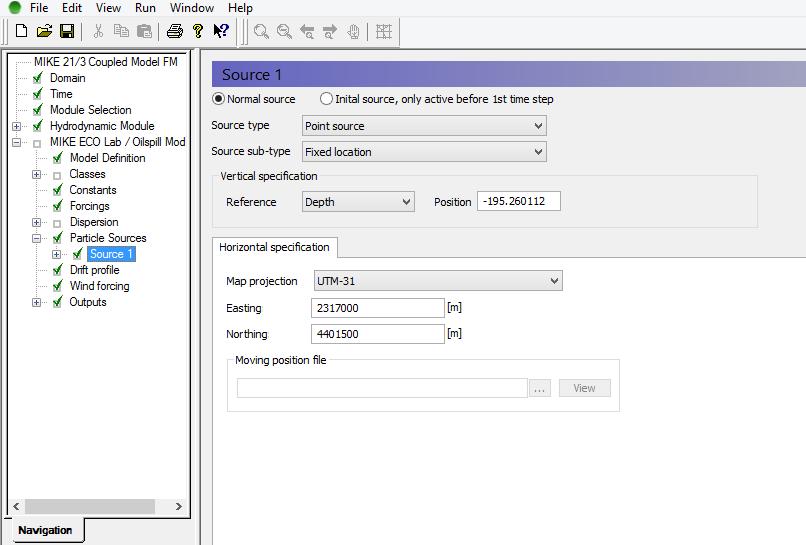
Task: Open the Edit menu
Action: (x=72, y=8)
